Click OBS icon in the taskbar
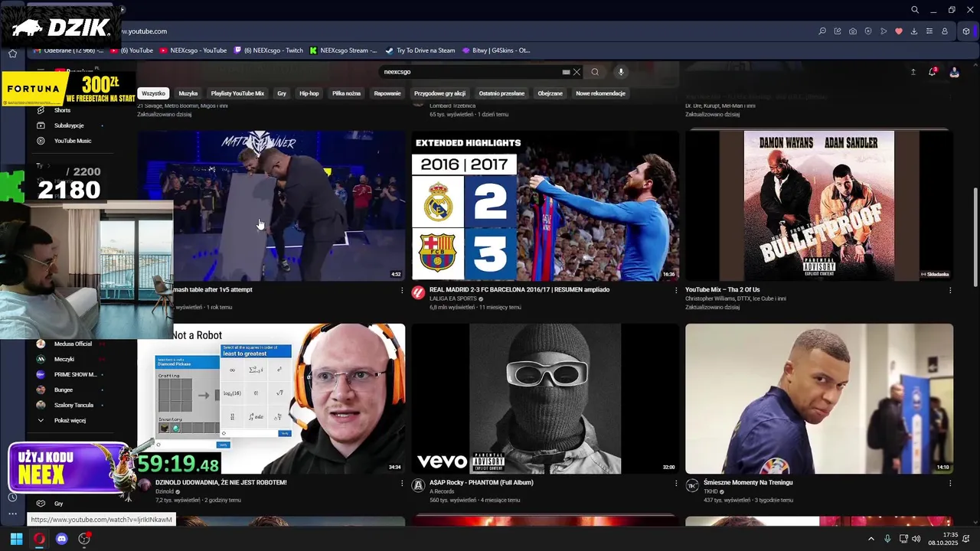 click(x=84, y=539)
